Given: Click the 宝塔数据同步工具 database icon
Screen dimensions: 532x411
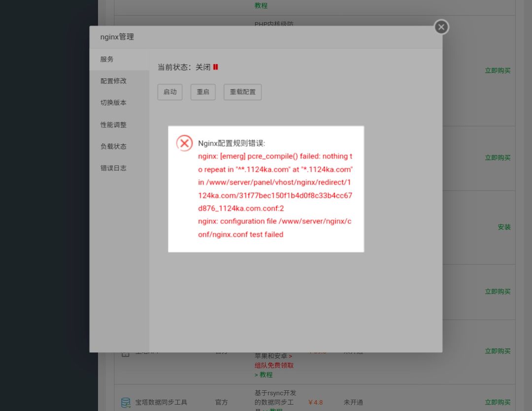Looking at the screenshot, I should pos(126,403).
